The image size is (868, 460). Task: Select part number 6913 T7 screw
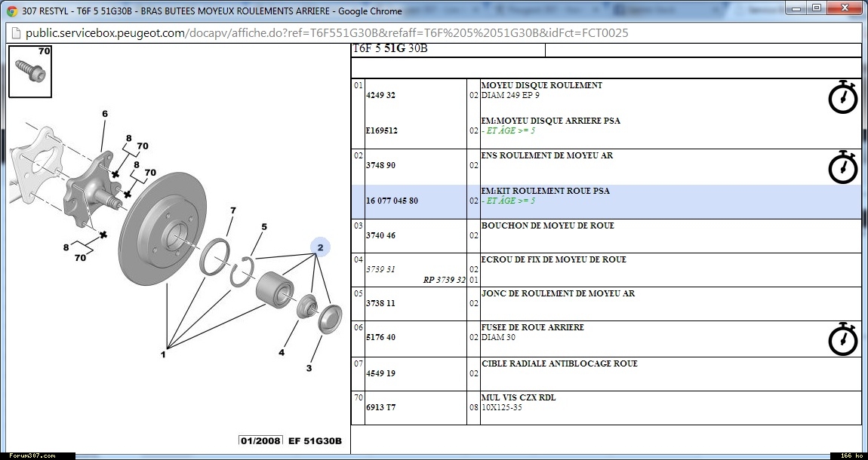[x=380, y=407]
